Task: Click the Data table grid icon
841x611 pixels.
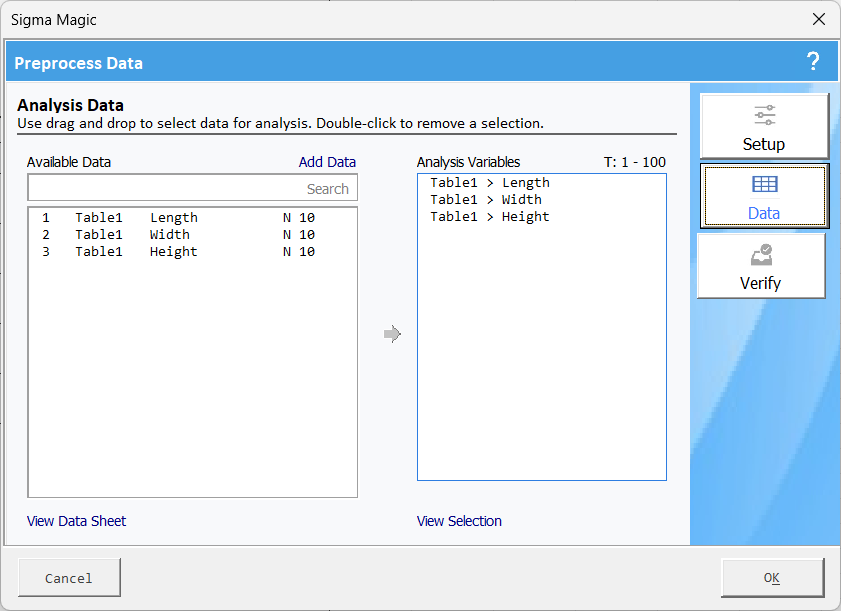Action: coord(764,185)
